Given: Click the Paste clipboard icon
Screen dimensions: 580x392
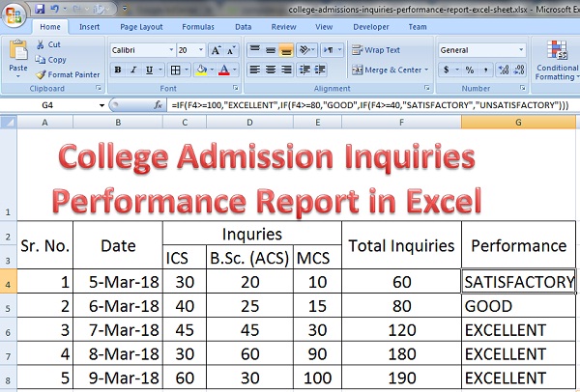Looking at the screenshot, I should point(18,50).
